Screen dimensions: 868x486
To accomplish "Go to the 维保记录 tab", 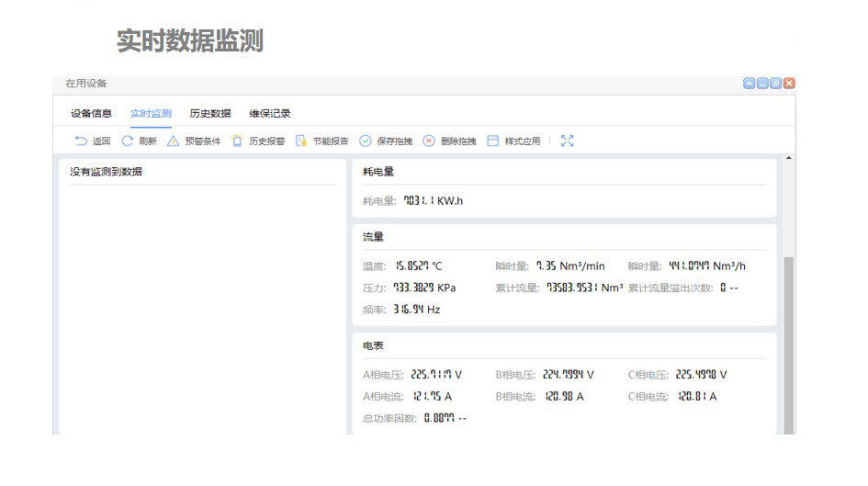I will [270, 114].
